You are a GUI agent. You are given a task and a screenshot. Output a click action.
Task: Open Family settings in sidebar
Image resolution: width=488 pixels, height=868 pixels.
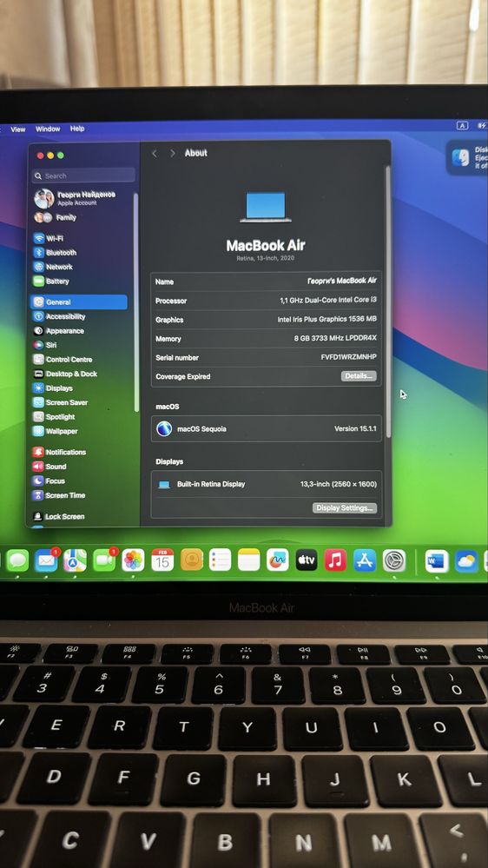[x=56, y=217]
